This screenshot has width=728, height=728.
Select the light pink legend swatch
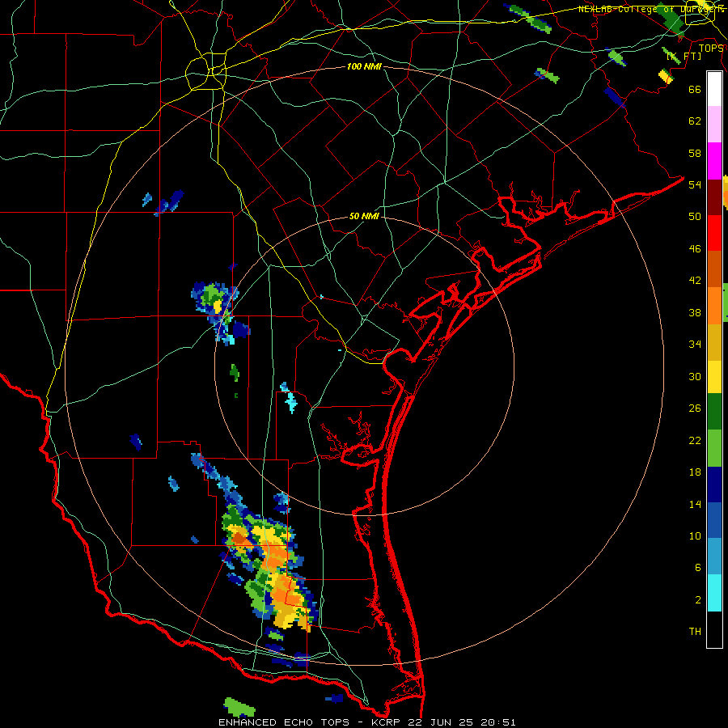(x=714, y=125)
